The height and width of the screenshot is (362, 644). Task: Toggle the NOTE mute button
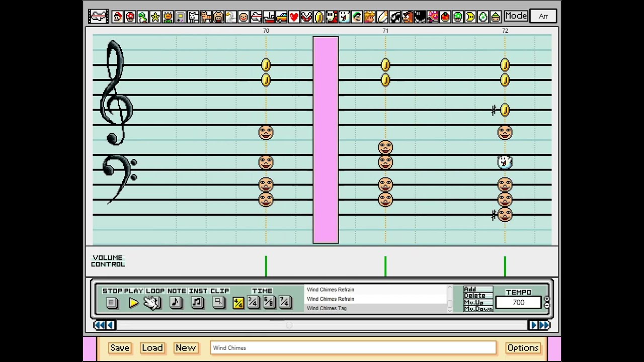pyautogui.click(x=176, y=302)
